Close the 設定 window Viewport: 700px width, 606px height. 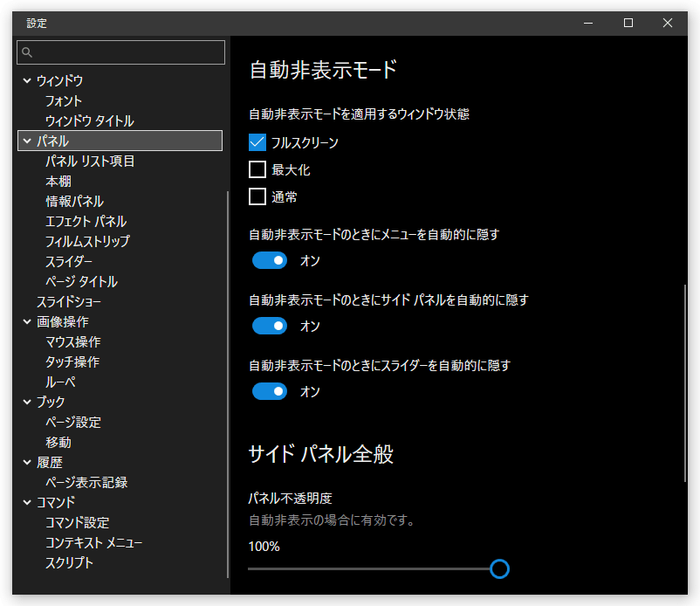pyautogui.click(x=668, y=24)
